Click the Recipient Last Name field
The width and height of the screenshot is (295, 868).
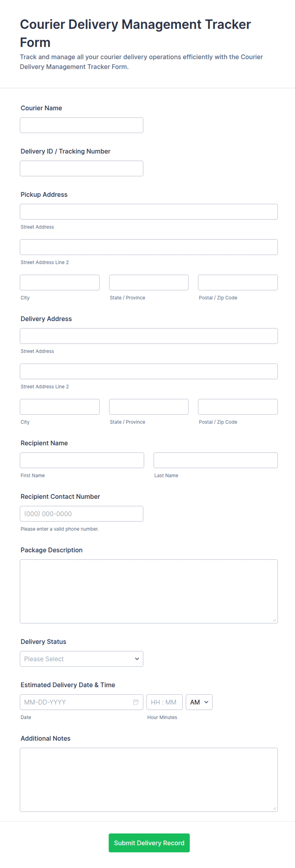click(x=215, y=460)
